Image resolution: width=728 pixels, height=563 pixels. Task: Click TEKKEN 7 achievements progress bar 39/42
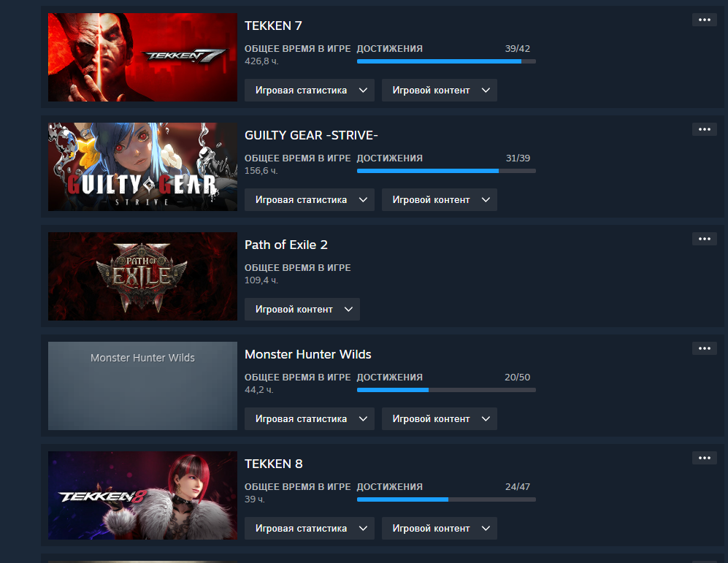point(446,61)
